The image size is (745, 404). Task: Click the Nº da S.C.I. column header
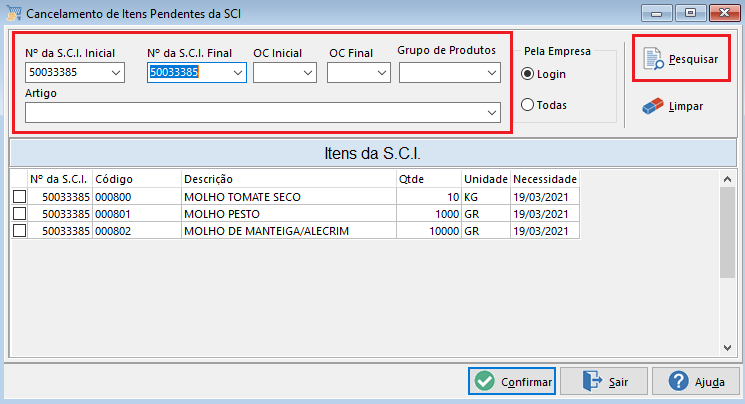click(60, 179)
